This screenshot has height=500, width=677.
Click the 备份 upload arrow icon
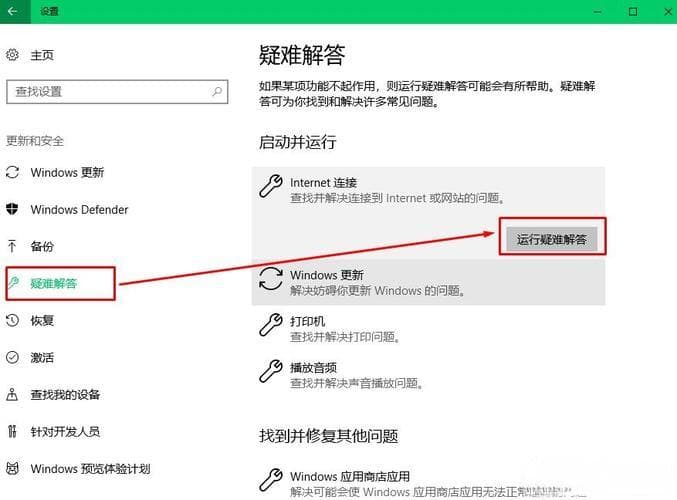coord(12,246)
